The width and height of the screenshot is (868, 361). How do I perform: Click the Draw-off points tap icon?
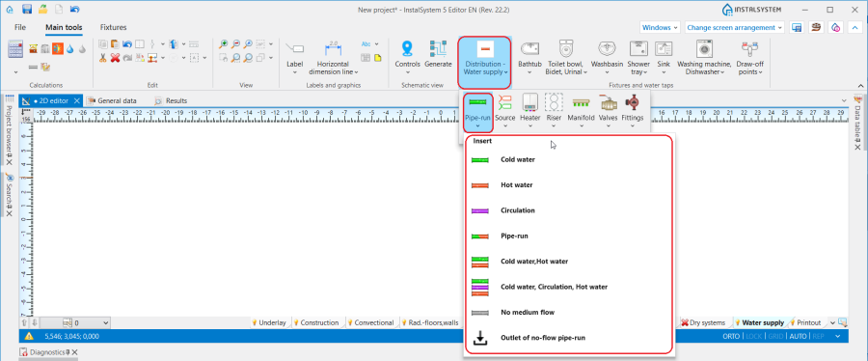pos(749,48)
